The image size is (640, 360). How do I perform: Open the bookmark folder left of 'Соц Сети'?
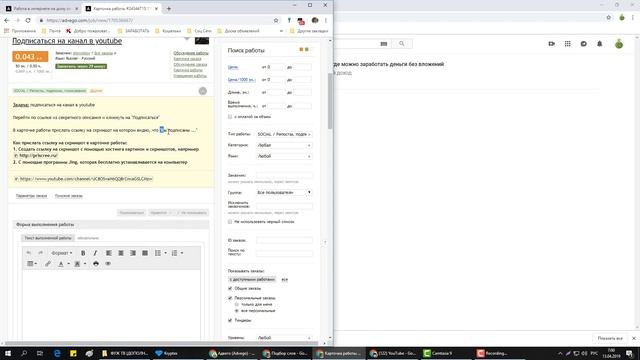[x=168, y=31]
